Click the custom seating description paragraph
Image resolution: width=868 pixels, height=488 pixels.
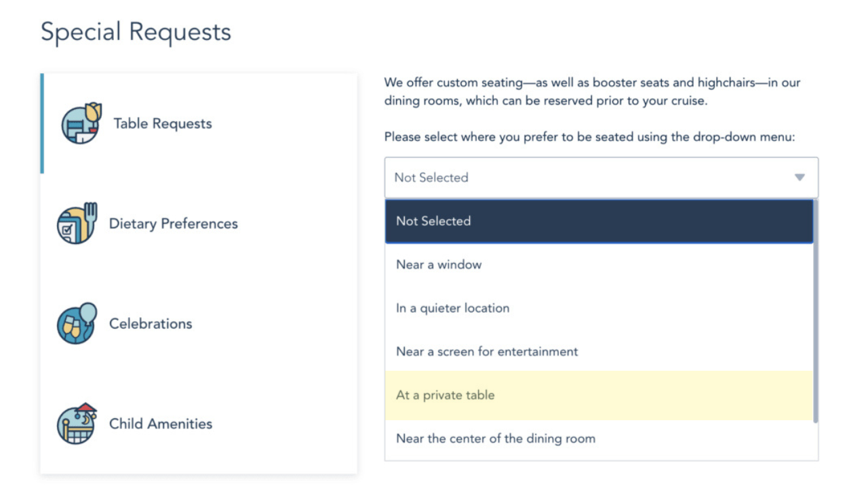click(x=592, y=91)
